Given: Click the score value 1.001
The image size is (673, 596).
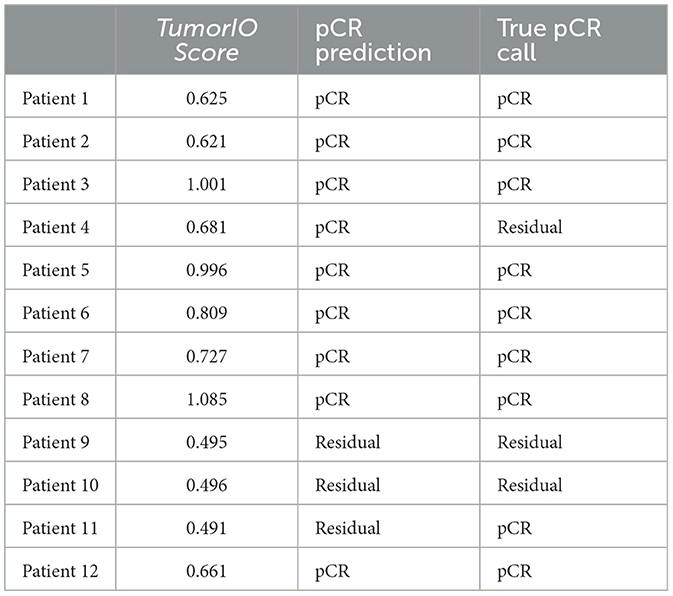Looking at the screenshot, I should click(x=206, y=184).
